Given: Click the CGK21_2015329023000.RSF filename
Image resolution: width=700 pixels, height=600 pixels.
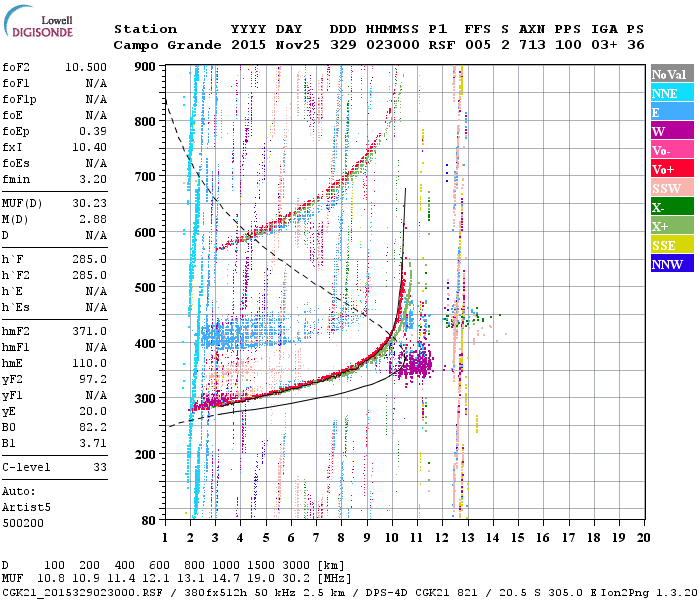Looking at the screenshot, I should click(x=82, y=592).
